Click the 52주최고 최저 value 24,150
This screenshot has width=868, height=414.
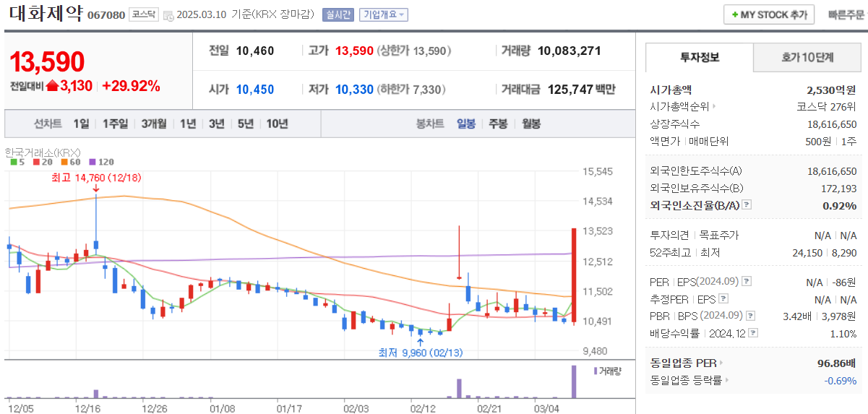click(x=808, y=253)
